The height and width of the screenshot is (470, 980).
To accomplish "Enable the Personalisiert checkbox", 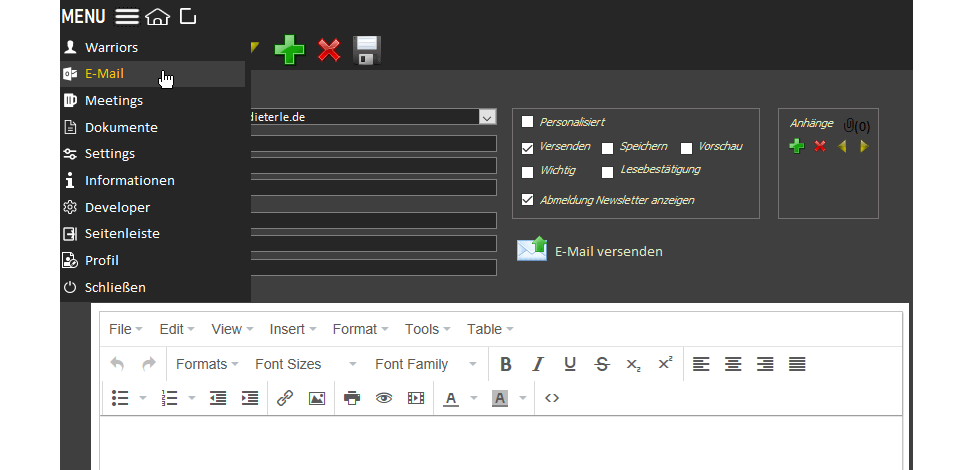I will pos(528,122).
